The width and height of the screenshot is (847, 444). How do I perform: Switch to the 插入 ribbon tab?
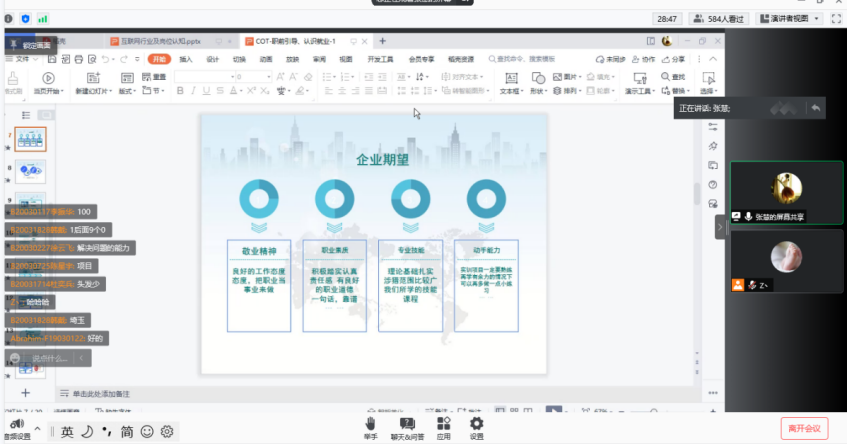[x=186, y=59]
